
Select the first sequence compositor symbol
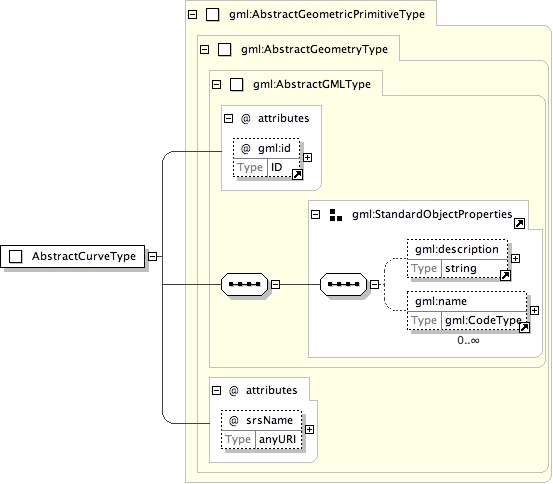pos(244,284)
